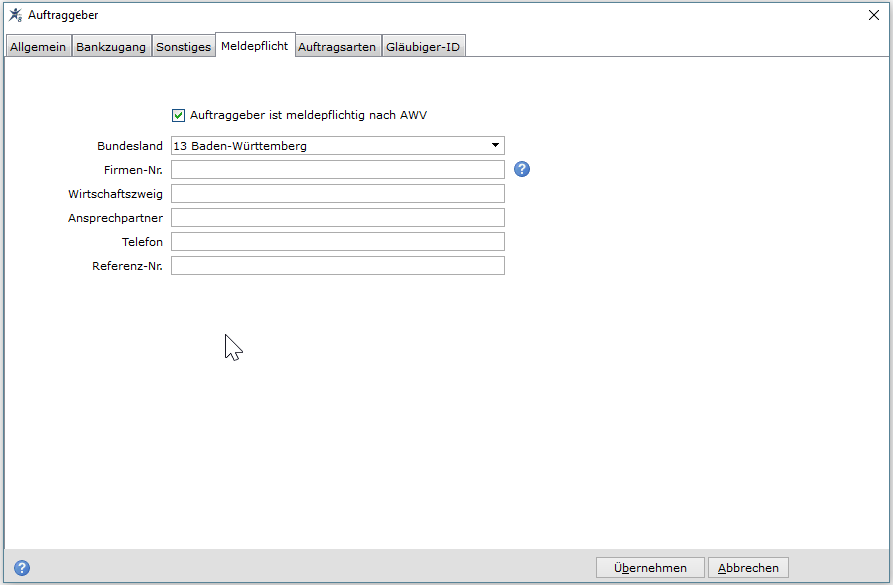
Task: Open the dialog help icon beside Übernehmen
Action: click(x=22, y=568)
